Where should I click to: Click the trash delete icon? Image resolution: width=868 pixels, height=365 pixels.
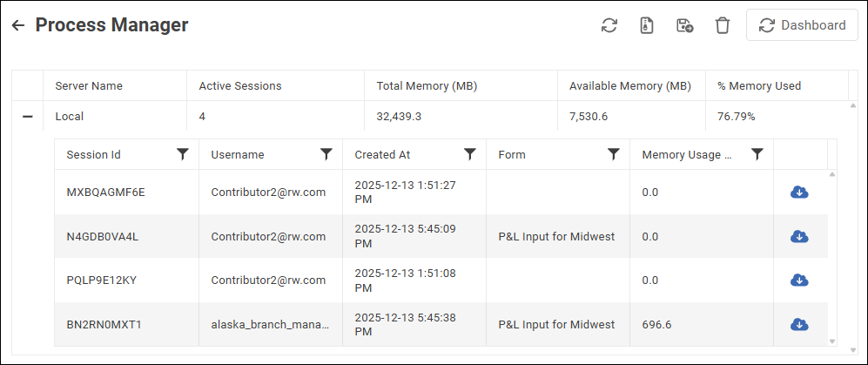coord(723,25)
